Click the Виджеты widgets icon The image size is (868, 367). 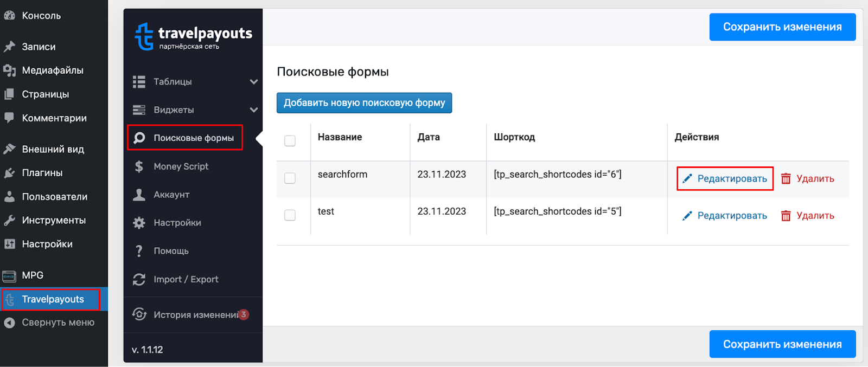(139, 110)
